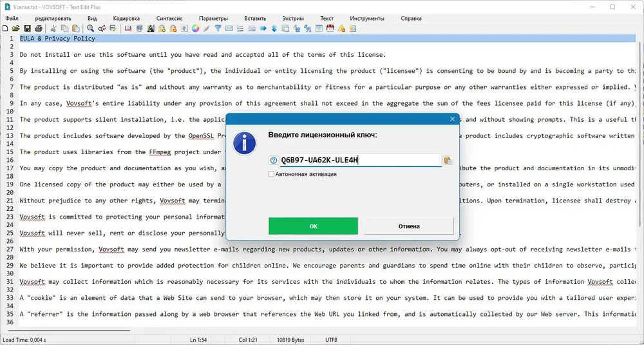644x345 pixels.
Task: Click the blue vertical arrows icon
Action: [274, 28]
